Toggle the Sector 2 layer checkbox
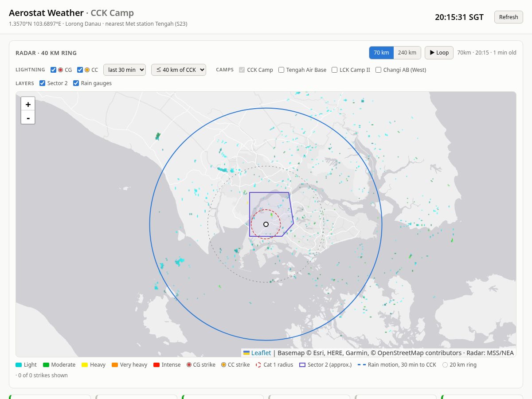This screenshot has height=399, width=532. [x=43, y=83]
